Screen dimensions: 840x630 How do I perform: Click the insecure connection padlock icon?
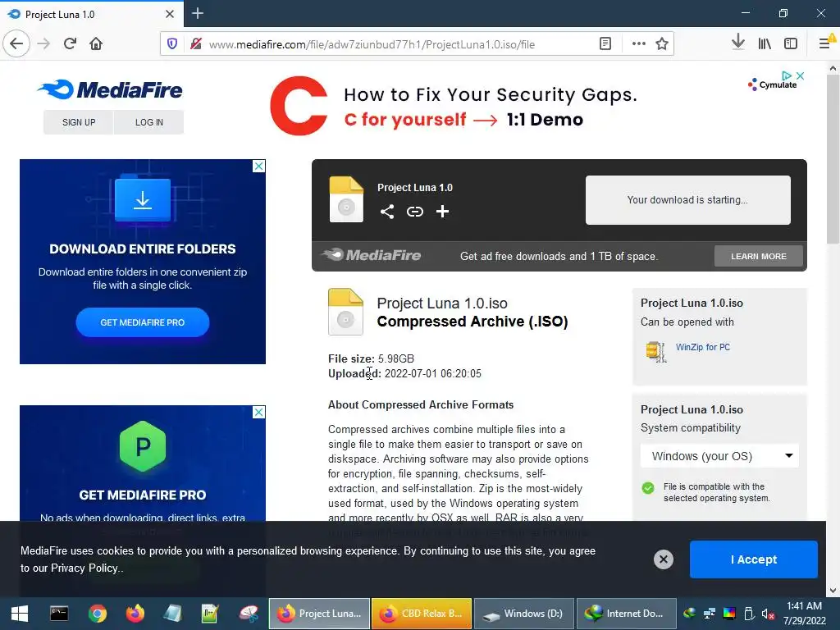point(196,44)
